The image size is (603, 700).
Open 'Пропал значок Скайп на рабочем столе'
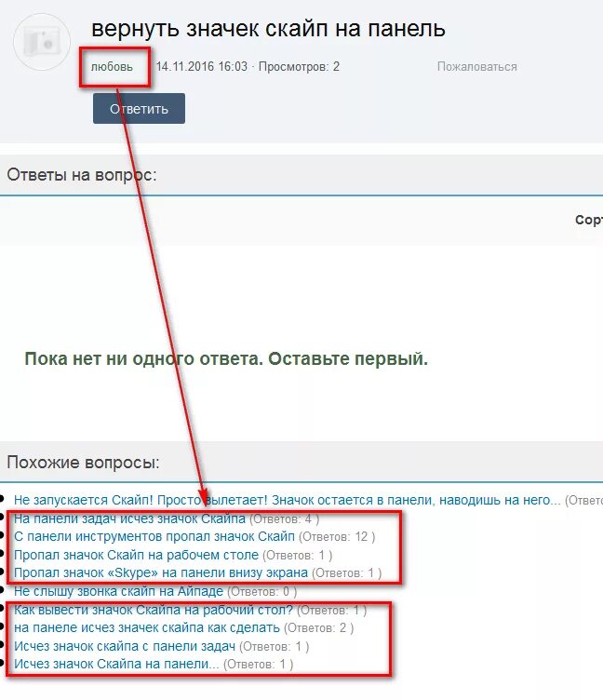coord(136,555)
